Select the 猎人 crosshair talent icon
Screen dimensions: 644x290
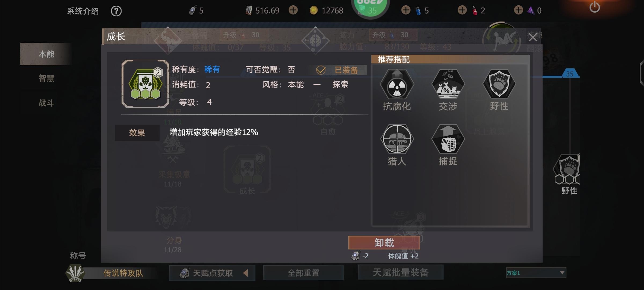(x=397, y=139)
